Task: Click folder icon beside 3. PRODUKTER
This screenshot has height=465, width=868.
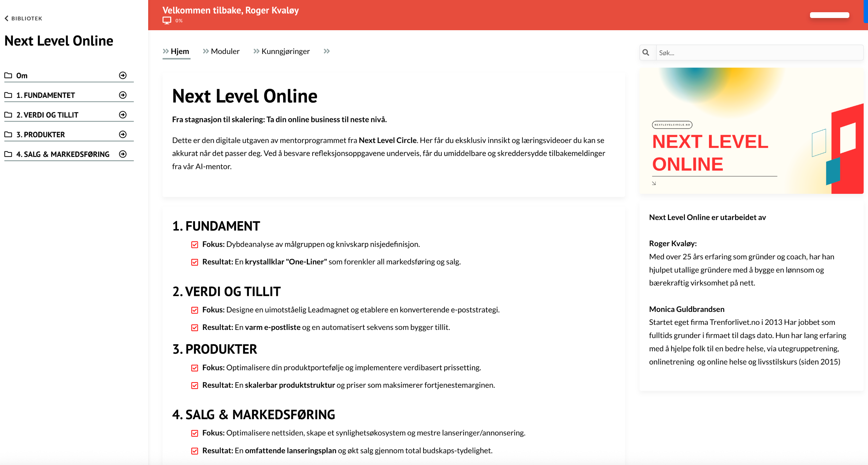Action: pos(8,134)
